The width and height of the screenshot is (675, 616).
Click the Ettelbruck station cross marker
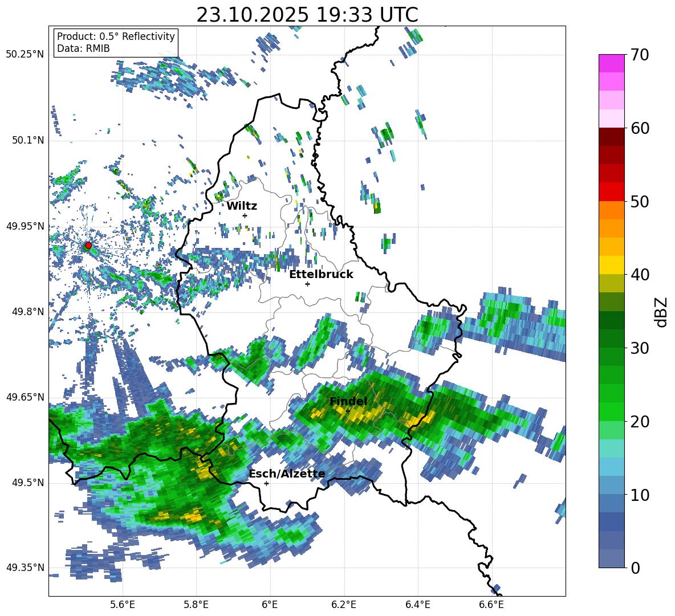(x=307, y=284)
